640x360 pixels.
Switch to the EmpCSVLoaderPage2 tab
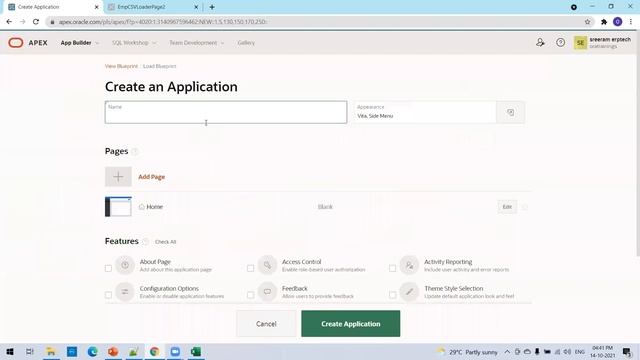tap(153, 7)
